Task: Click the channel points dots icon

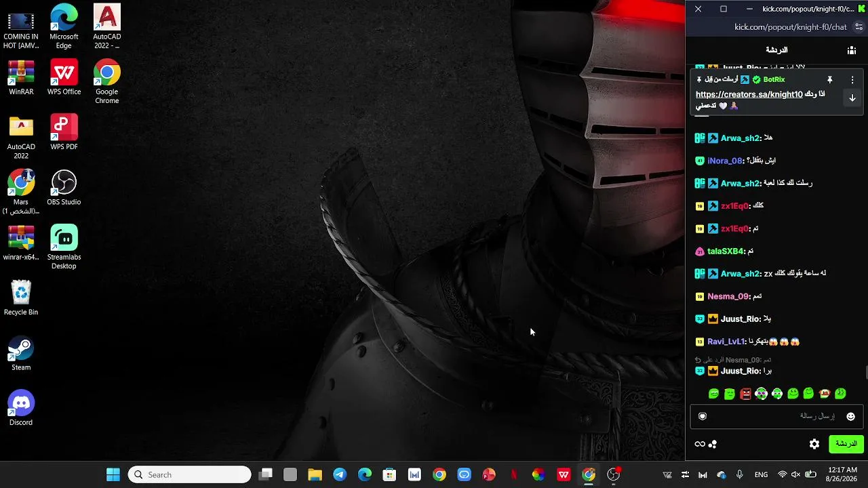Action: 713,444
